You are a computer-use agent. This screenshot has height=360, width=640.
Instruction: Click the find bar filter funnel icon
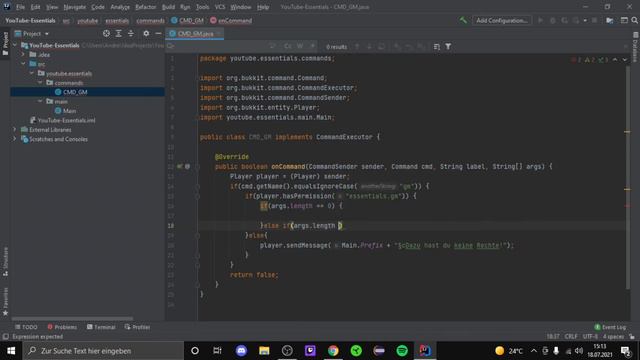click(x=448, y=47)
